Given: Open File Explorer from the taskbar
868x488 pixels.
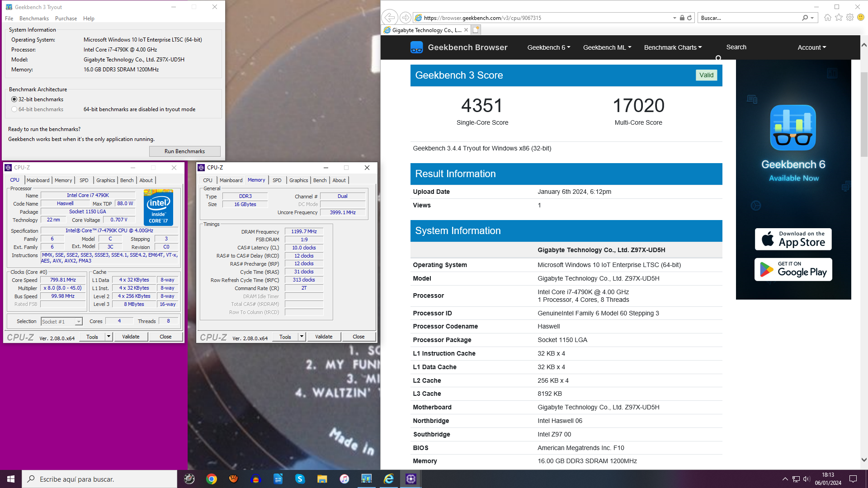Looking at the screenshot, I should click(x=322, y=479).
